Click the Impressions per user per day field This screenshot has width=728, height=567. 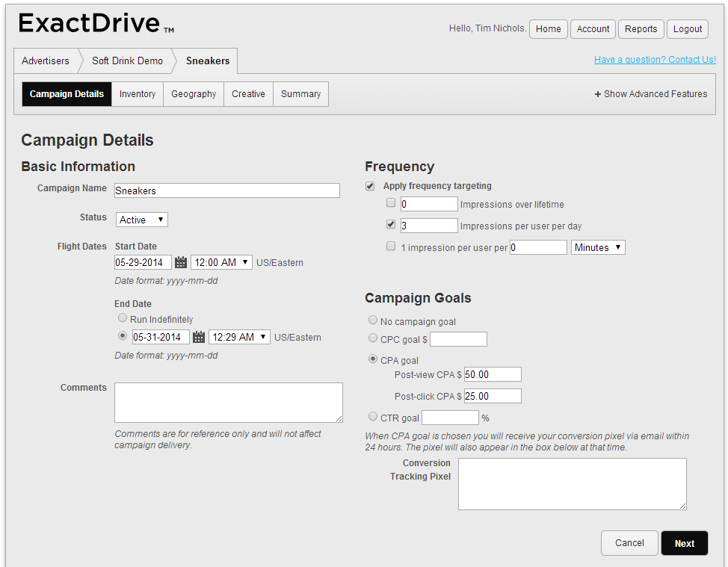click(x=429, y=226)
